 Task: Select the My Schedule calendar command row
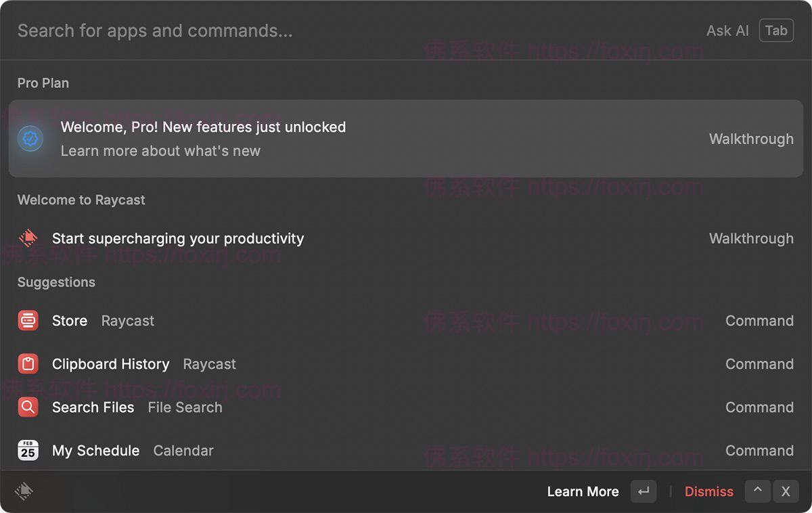(406, 451)
